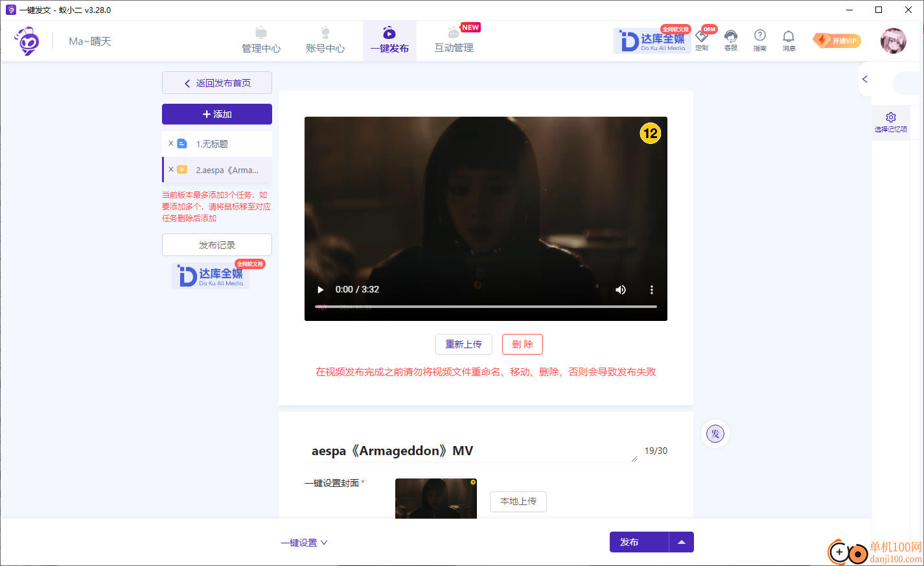The width and height of the screenshot is (924, 566).
Task: Click 返回发布首页 back button
Action: tap(217, 83)
